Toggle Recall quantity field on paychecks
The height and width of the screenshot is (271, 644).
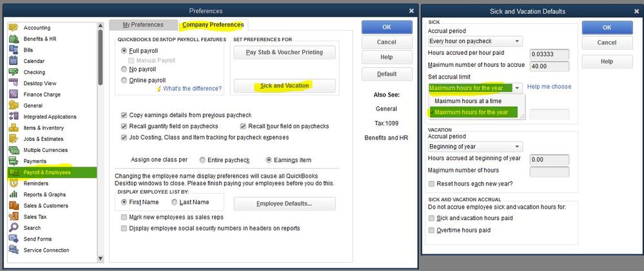(x=124, y=126)
